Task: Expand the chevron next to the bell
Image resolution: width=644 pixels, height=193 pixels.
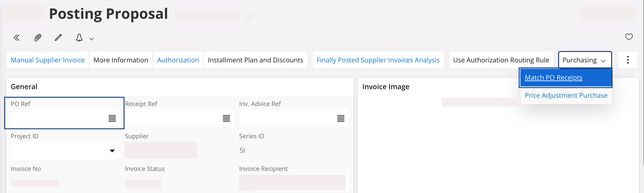Action: (91, 39)
